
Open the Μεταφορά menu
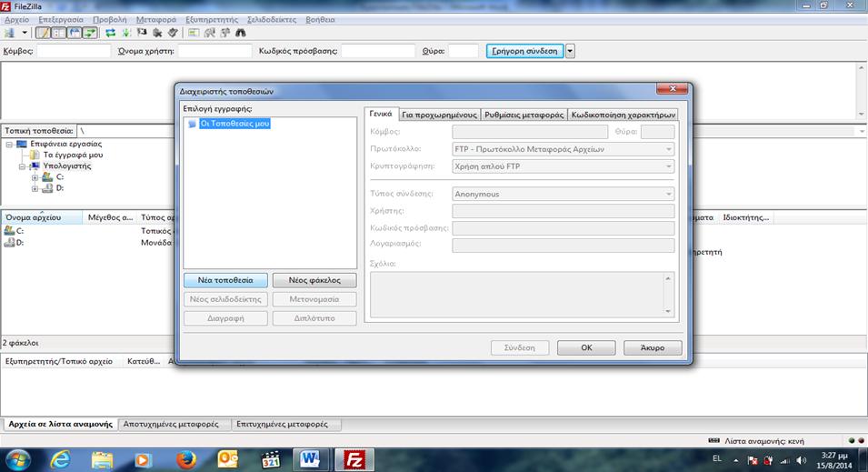156,19
